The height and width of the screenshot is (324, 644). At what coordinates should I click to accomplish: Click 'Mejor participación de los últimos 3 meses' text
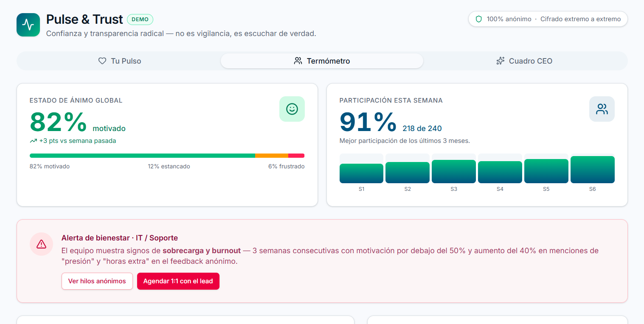[x=405, y=141]
